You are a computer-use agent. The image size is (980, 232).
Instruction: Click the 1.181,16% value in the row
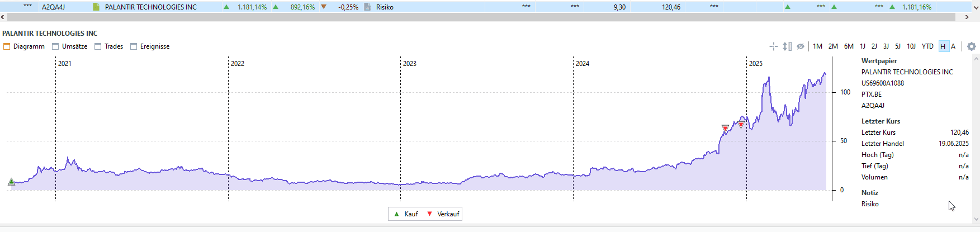[917, 7]
